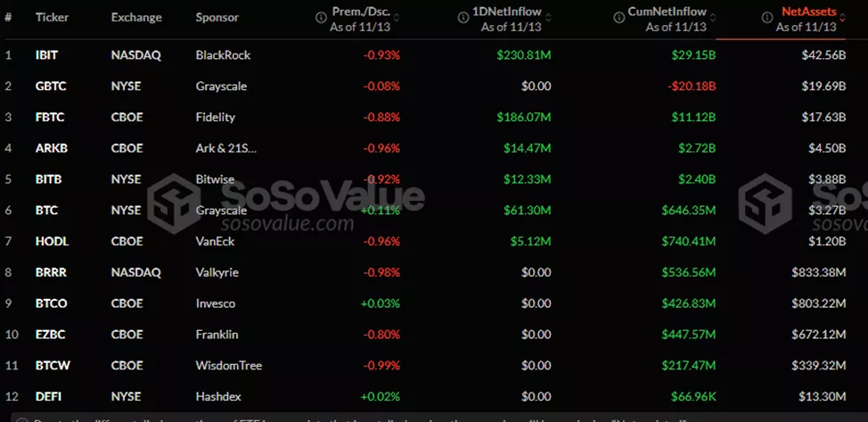Select the FBTC ticker

click(x=48, y=117)
